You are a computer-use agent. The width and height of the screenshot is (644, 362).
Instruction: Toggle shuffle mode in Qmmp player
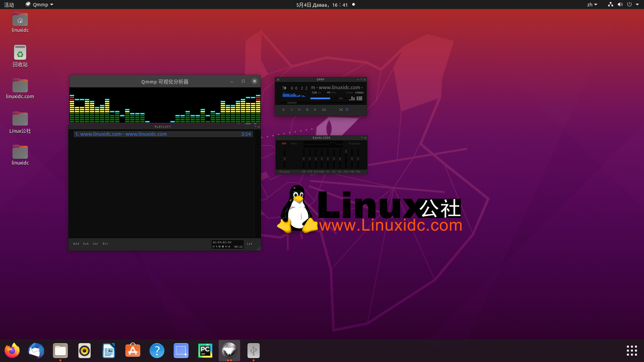coord(341,110)
